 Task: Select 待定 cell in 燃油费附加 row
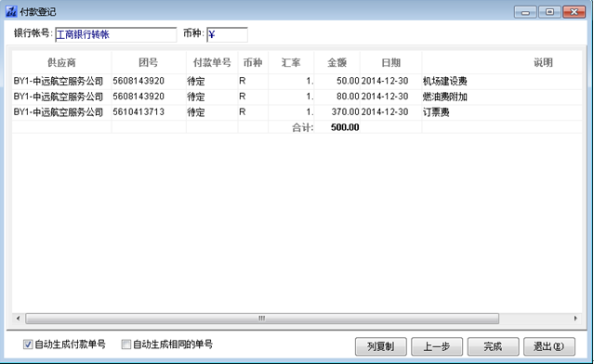[212, 97]
